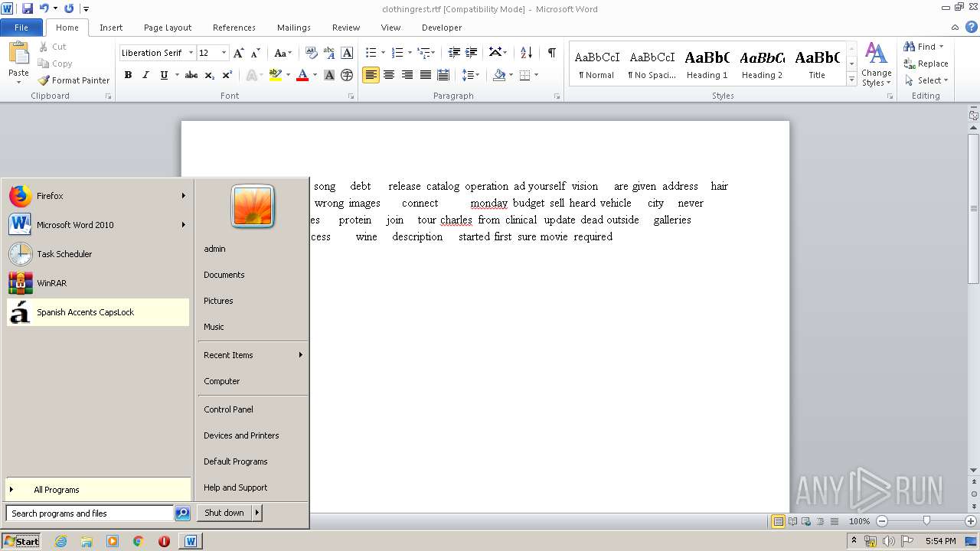Viewport: 980px width, 551px height.
Task: Click the Save icon in Quick Access
Action: tap(28, 8)
